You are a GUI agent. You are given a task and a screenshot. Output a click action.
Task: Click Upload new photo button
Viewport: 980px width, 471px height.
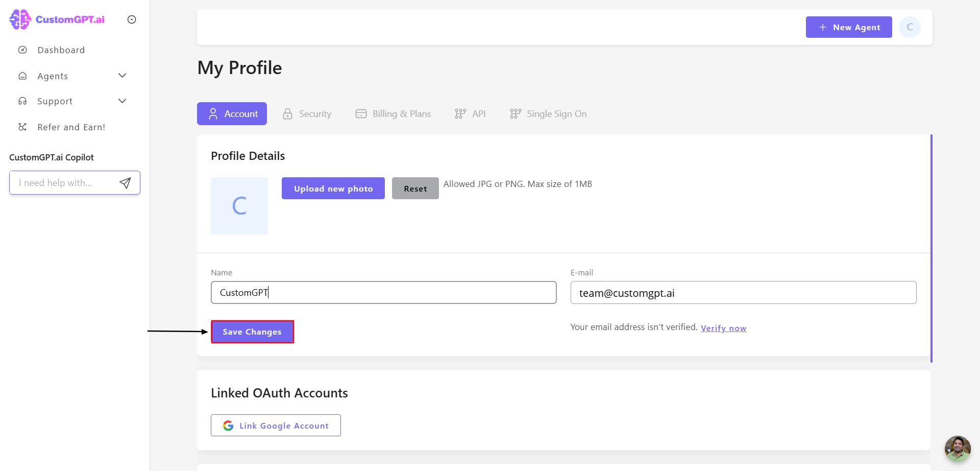pyautogui.click(x=333, y=189)
